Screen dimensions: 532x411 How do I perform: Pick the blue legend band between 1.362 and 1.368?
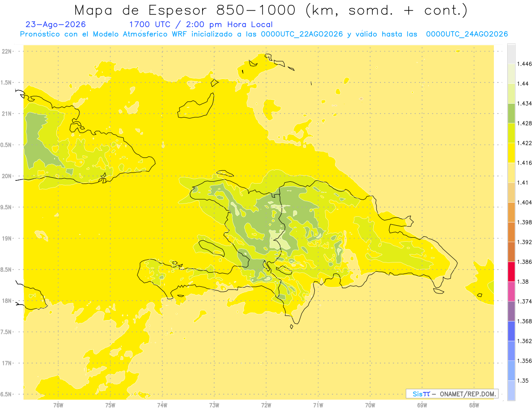pyautogui.click(x=511, y=331)
